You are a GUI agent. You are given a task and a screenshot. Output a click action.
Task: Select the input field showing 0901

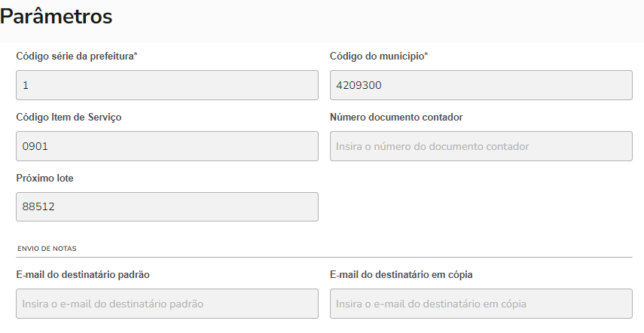(166, 146)
